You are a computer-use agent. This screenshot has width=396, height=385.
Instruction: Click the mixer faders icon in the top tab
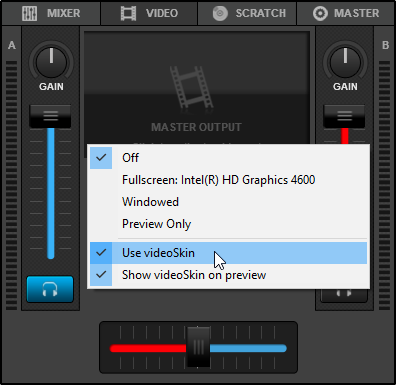[29, 13]
